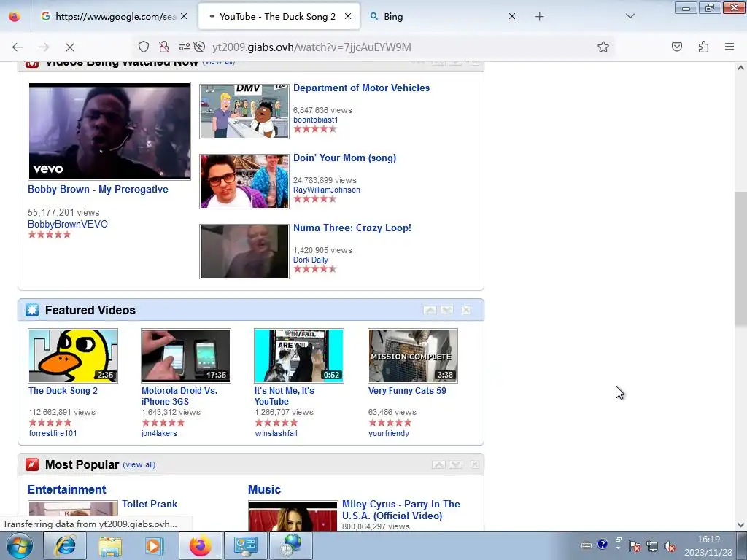Move Most Popular module down
This screenshot has height=560, width=747.
pos(456,464)
